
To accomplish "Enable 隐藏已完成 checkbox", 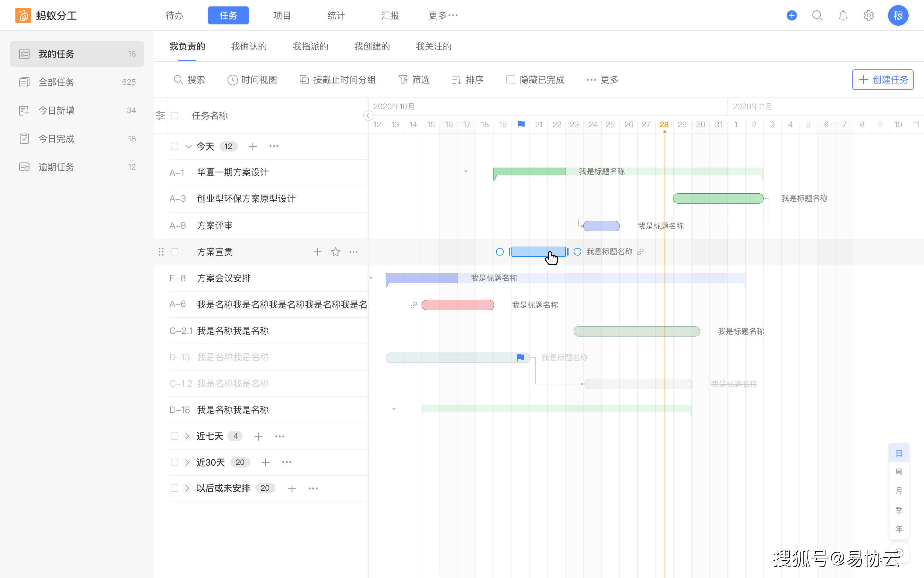I will (510, 80).
